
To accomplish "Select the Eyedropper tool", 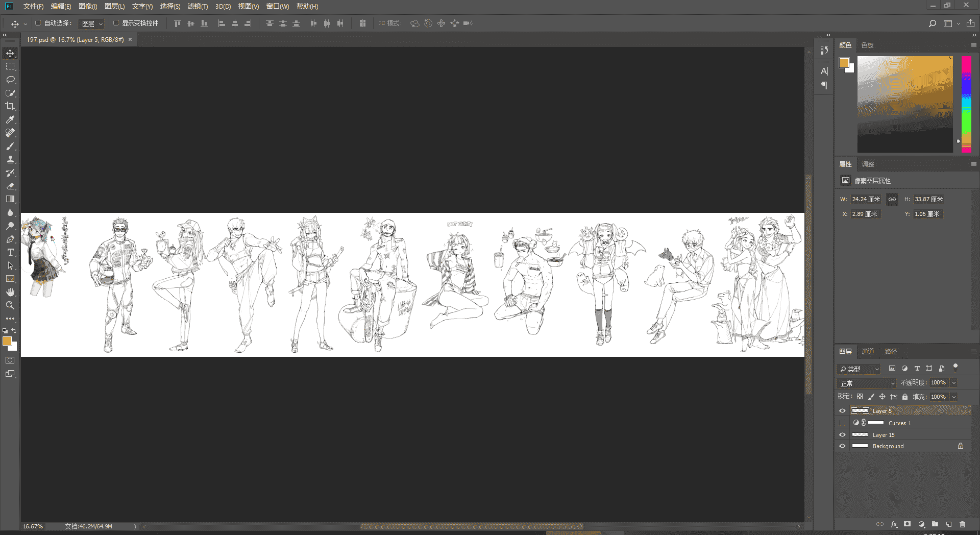I will pyautogui.click(x=10, y=119).
